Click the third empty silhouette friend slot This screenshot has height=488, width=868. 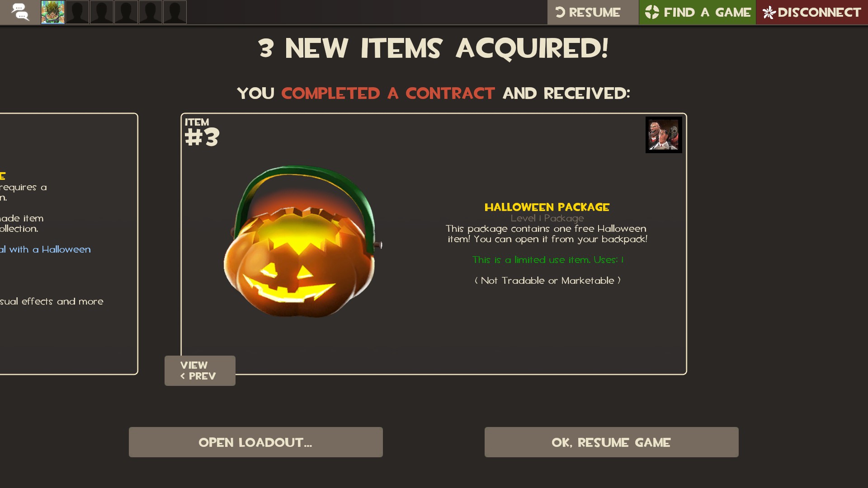(x=126, y=12)
